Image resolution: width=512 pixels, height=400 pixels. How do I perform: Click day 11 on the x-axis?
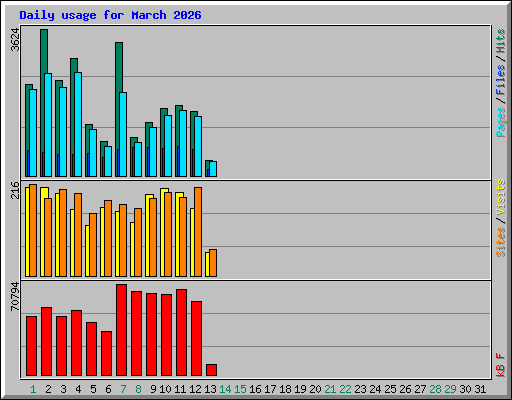(180, 389)
